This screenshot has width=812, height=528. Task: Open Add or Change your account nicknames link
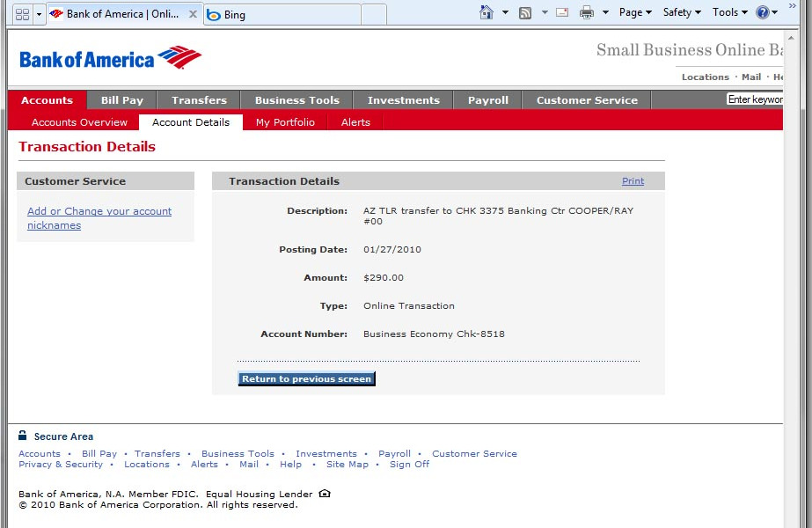pyautogui.click(x=99, y=218)
